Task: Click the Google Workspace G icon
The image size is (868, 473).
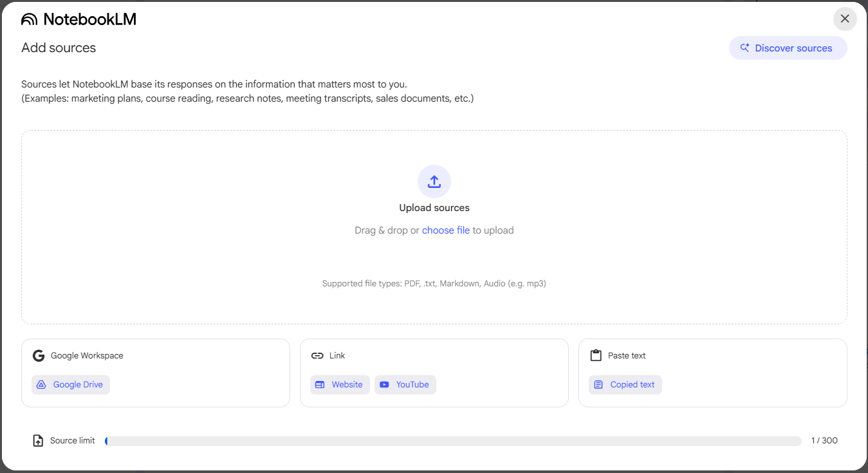Action: pyautogui.click(x=39, y=356)
